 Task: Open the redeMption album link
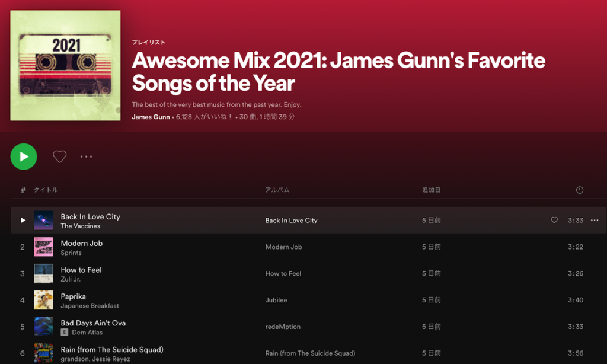click(x=283, y=327)
